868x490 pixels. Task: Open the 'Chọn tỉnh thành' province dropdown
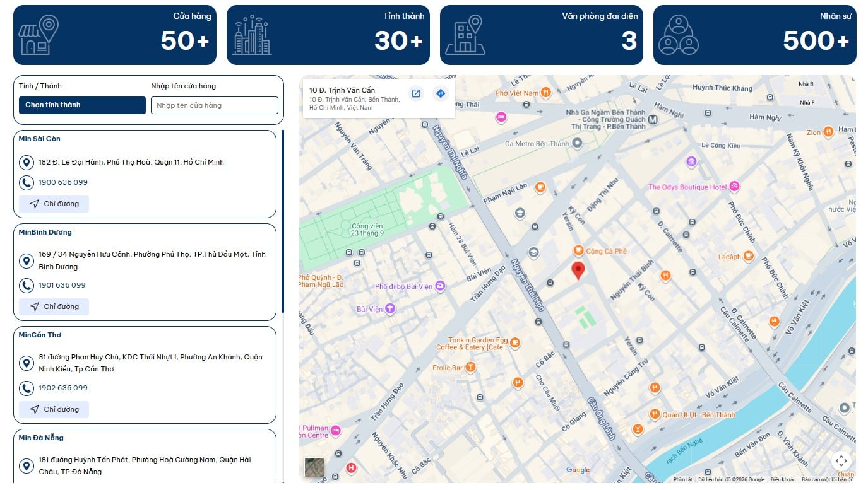(82, 105)
